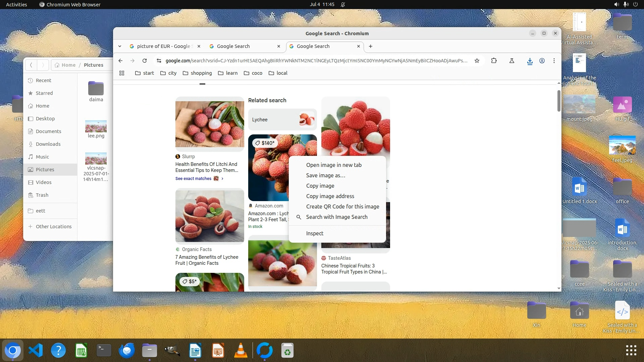Open the Chrome Labs flask icon
644x362 pixels.
point(512,61)
